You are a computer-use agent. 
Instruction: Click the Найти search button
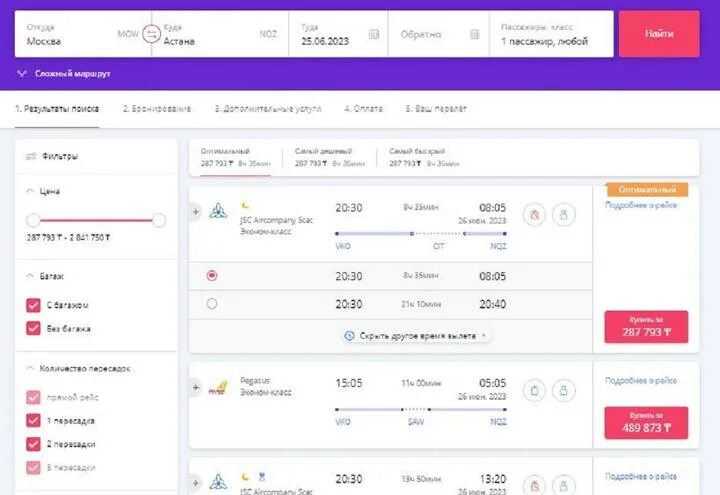(659, 34)
